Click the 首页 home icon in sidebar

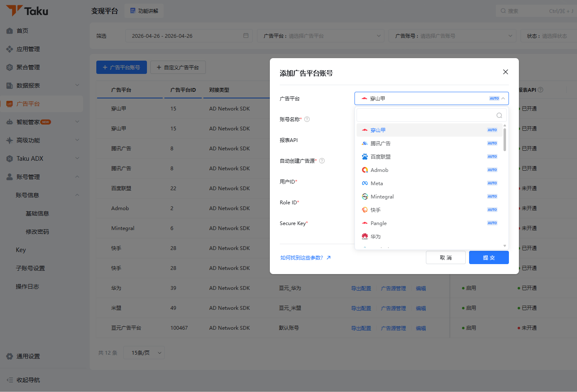click(10, 31)
